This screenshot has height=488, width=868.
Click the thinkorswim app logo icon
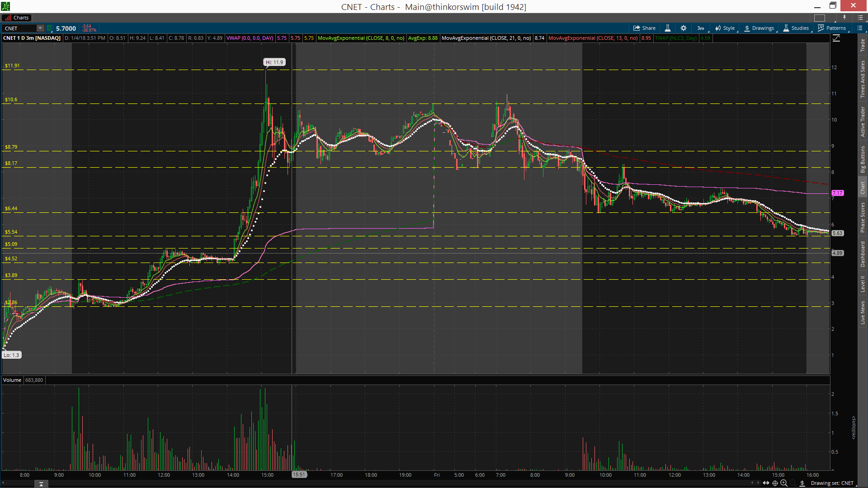point(5,6)
